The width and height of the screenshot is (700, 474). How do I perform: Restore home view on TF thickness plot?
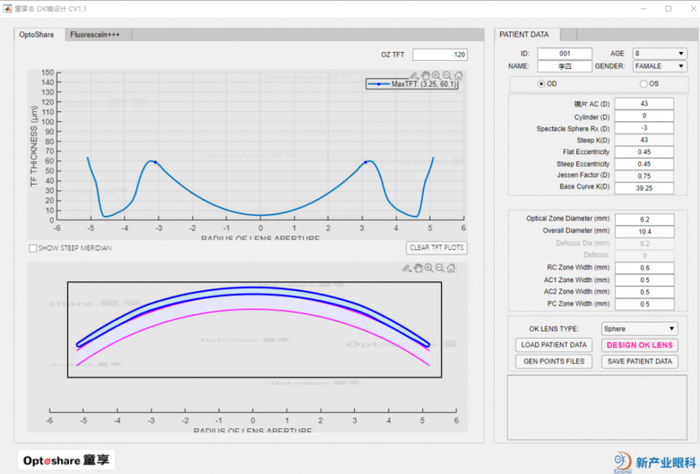coord(458,75)
